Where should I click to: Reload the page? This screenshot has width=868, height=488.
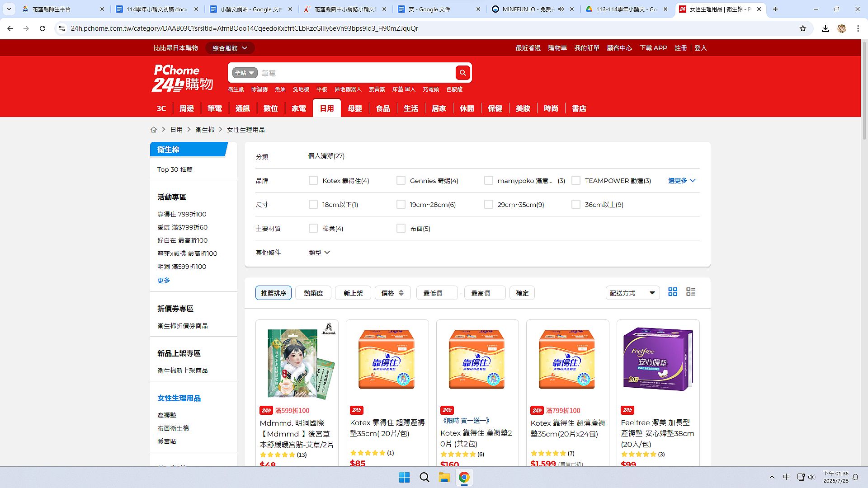(42, 28)
